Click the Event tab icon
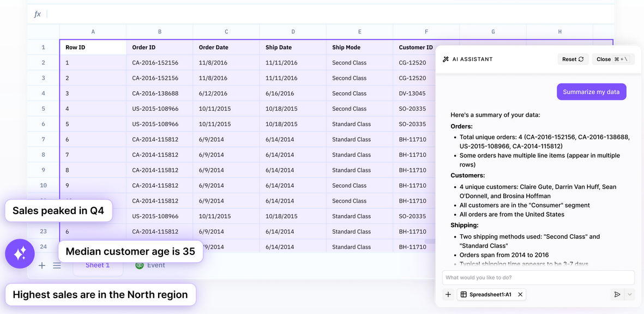 [140, 265]
